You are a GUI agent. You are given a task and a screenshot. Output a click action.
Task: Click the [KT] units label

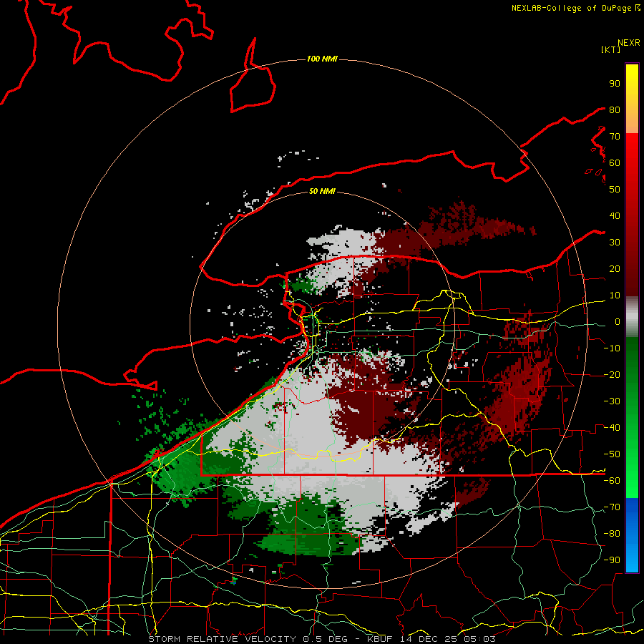pos(610,49)
